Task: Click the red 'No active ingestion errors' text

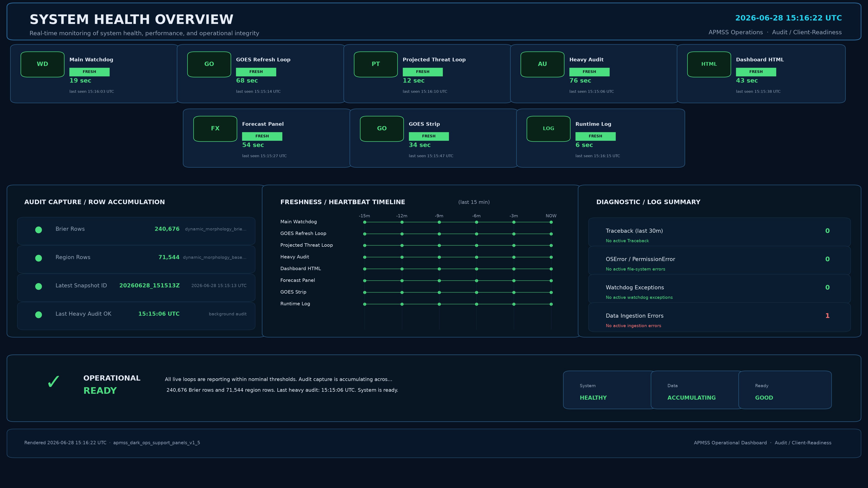Action: coord(633,326)
